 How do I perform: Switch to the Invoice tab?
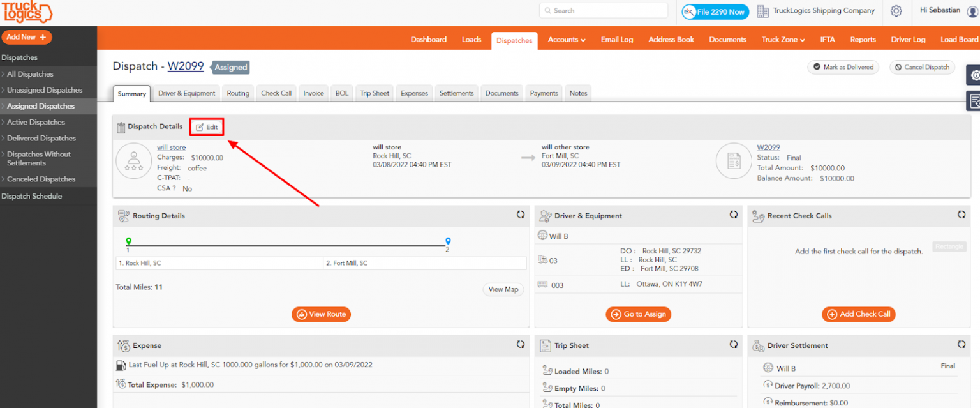[x=313, y=93]
